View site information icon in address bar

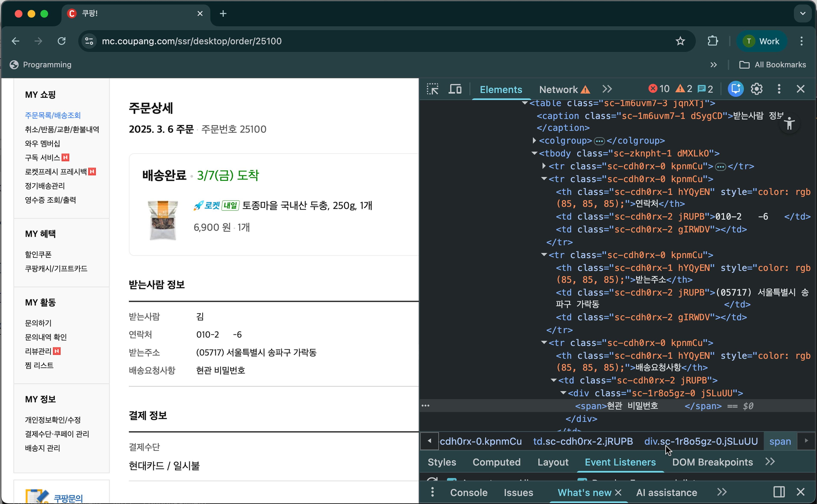[x=89, y=41]
